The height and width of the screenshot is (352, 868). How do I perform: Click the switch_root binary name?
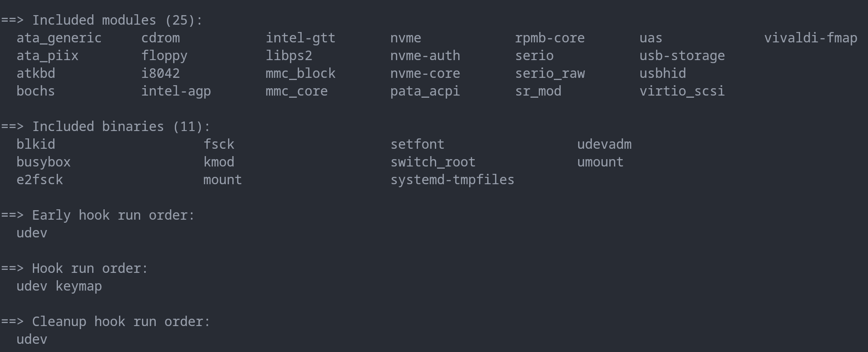433,162
